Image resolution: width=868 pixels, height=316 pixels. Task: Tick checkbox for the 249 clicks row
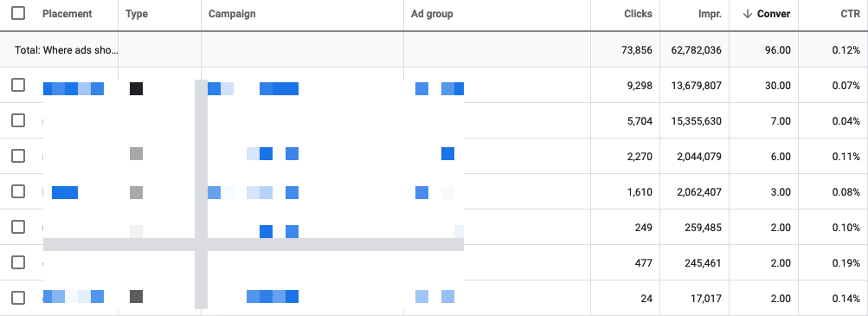point(18,226)
